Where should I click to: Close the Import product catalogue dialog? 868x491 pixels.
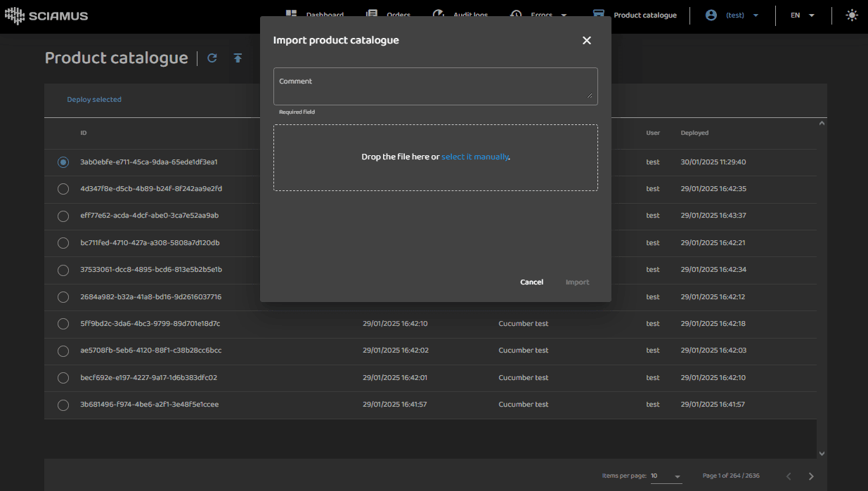(x=587, y=41)
